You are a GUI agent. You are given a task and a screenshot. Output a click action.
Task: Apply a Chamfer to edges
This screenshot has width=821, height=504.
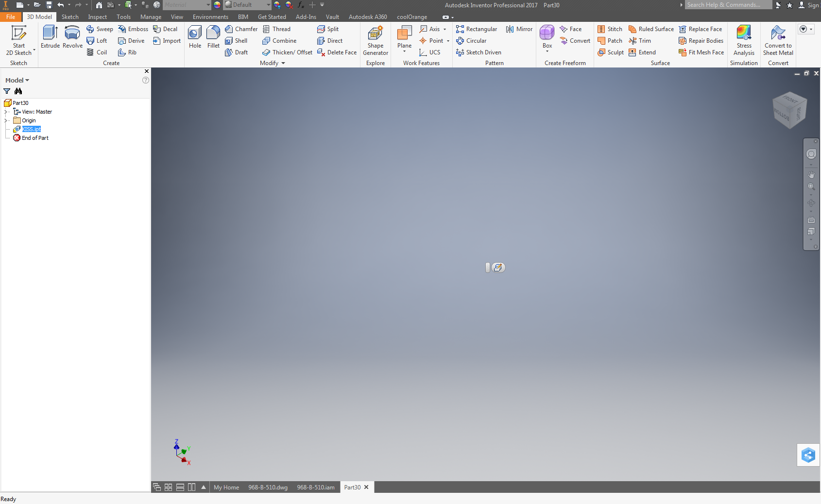pyautogui.click(x=241, y=29)
